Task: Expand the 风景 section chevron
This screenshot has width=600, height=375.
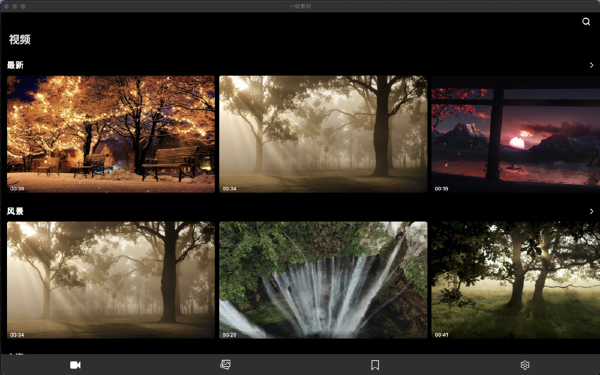Action: (x=592, y=211)
